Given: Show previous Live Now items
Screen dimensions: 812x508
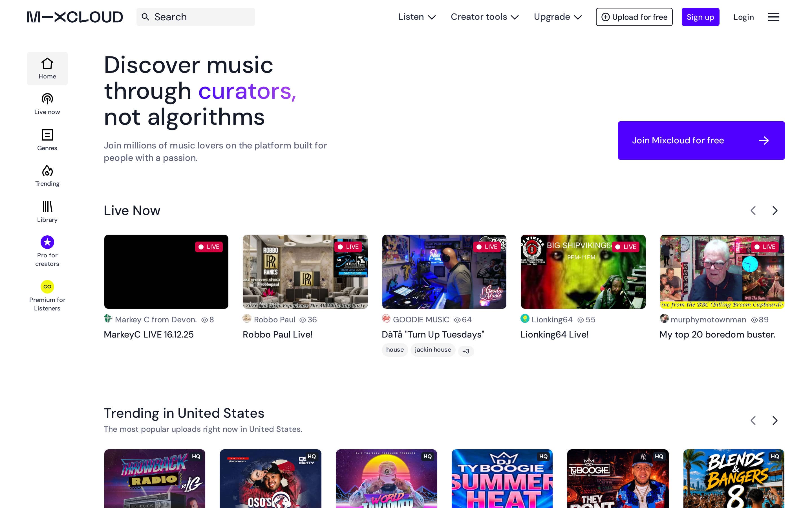Looking at the screenshot, I should (x=753, y=211).
